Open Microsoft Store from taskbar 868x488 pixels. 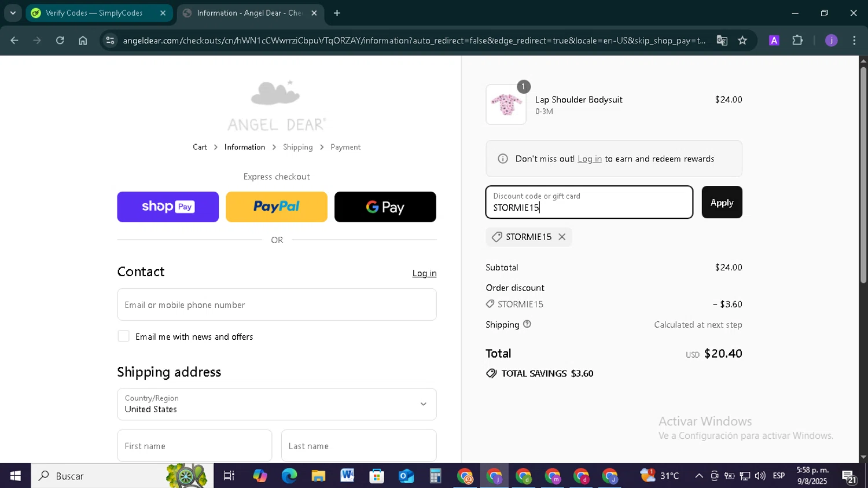[x=377, y=476]
